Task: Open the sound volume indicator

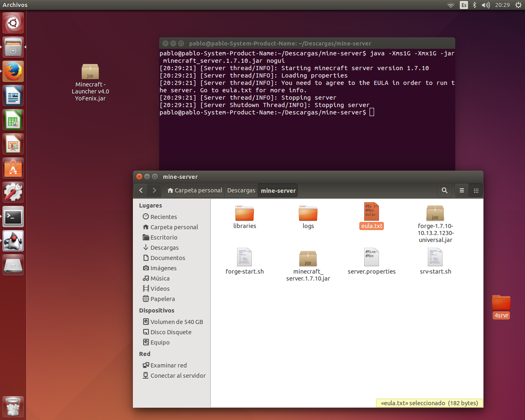Action: coord(486,5)
